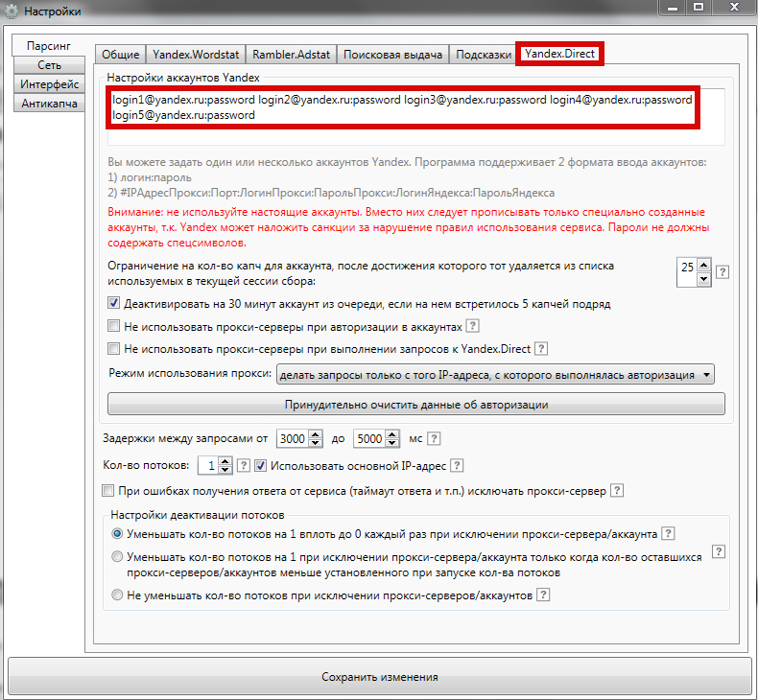The width and height of the screenshot is (758, 700).
Task: Click the captcha limit field showing 25
Action: pyautogui.click(x=687, y=272)
